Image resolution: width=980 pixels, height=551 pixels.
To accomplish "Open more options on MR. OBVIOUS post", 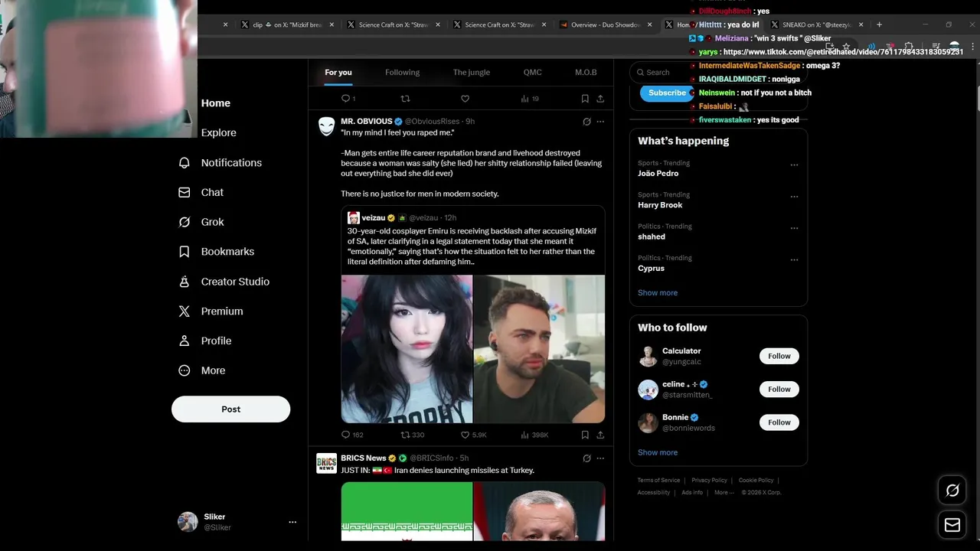I will click(600, 122).
